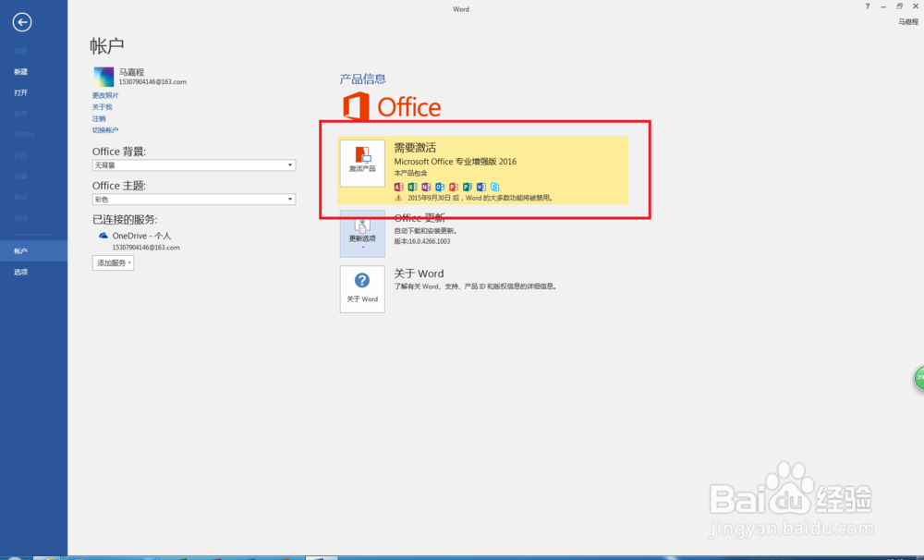Click the Skype icon in product list

point(495,187)
